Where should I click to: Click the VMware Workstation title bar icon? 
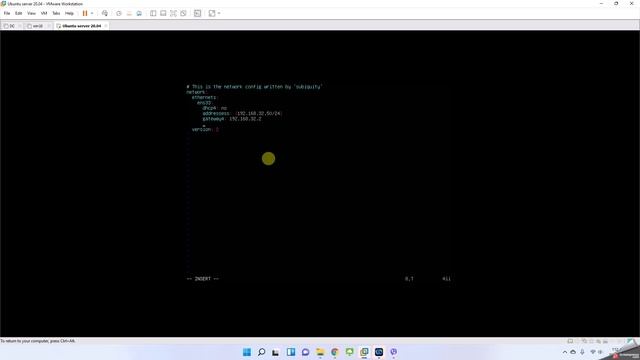[3, 3]
